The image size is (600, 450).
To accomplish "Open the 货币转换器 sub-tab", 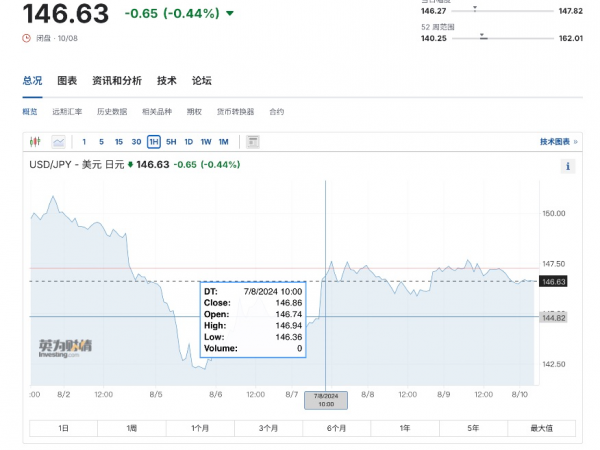I will (x=235, y=112).
